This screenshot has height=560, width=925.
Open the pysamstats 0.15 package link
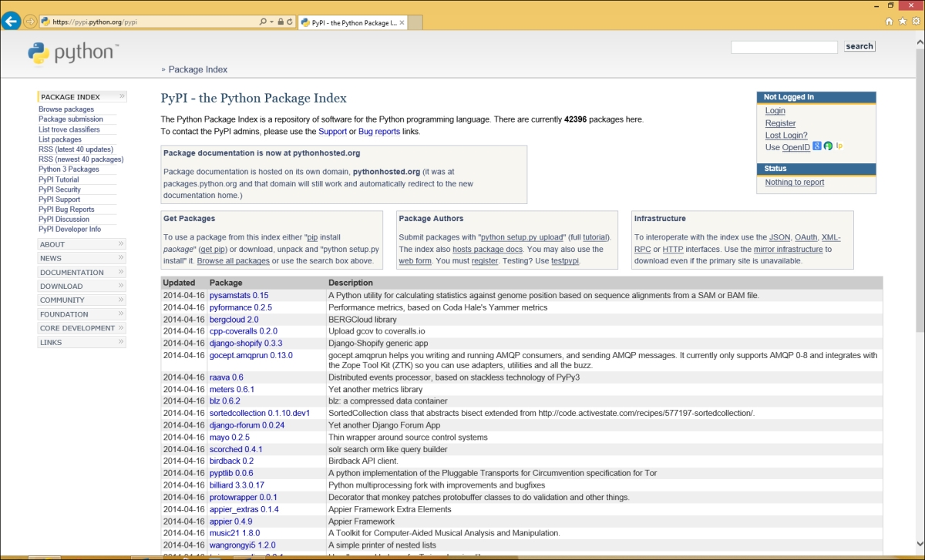click(239, 296)
